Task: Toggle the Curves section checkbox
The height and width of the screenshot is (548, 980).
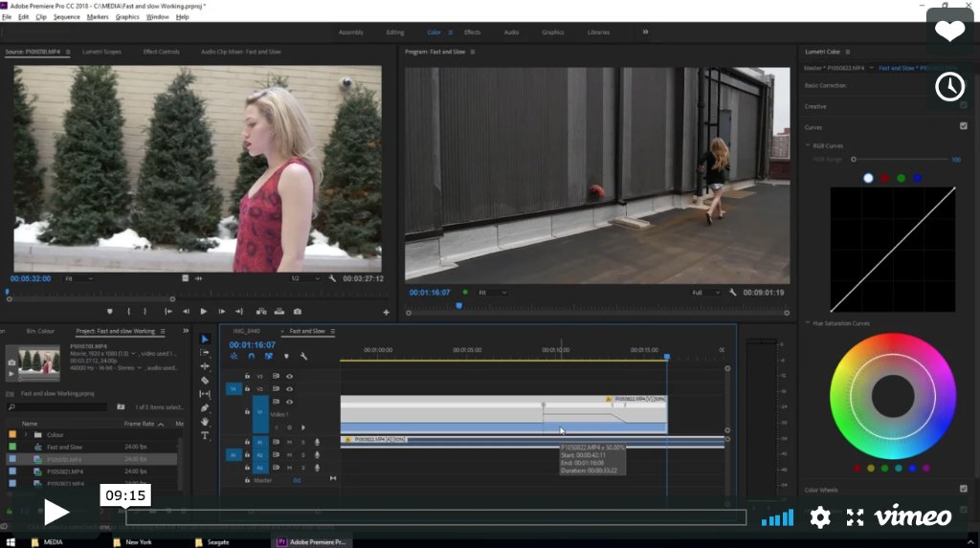Action: tap(963, 126)
